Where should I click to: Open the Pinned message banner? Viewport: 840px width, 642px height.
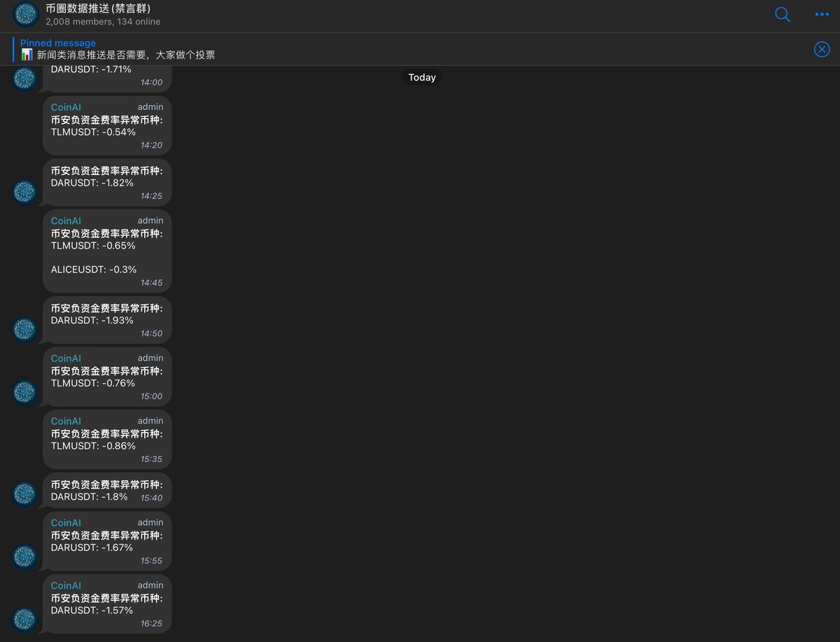(x=420, y=49)
